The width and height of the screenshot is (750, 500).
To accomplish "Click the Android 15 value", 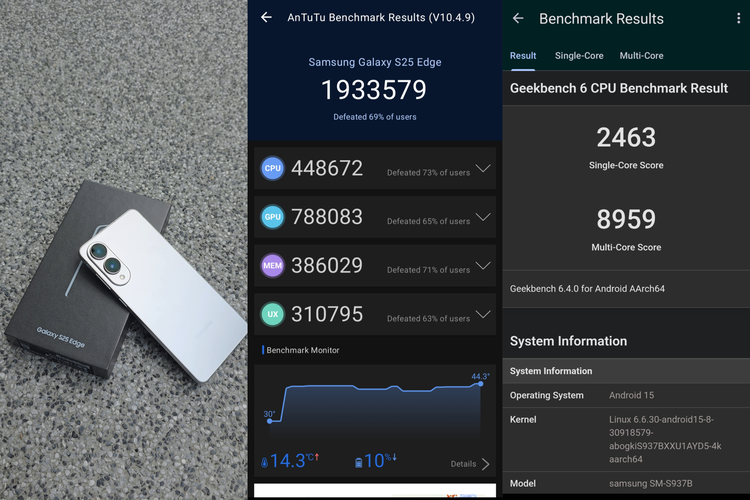I will (631, 395).
